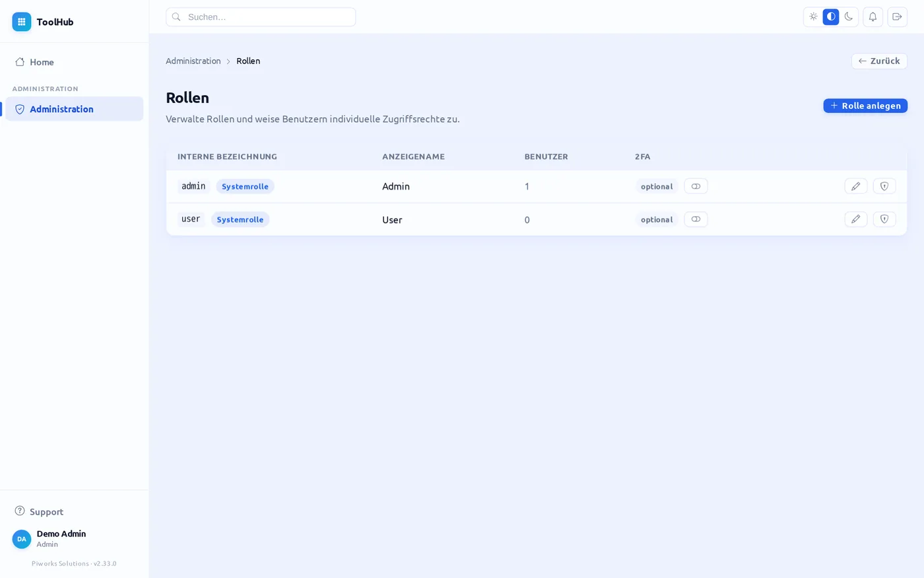Open Home in the sidebar
Image resolution: width=924 pixels, height=578 pixels.
click(x=74, y=62)
